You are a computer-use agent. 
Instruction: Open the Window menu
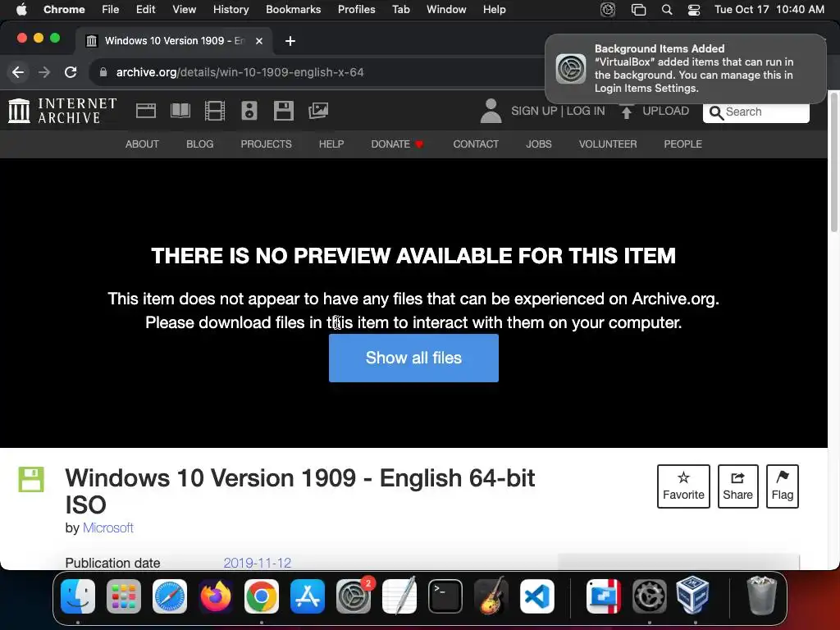pyautogui.click(x=446, y=10)
